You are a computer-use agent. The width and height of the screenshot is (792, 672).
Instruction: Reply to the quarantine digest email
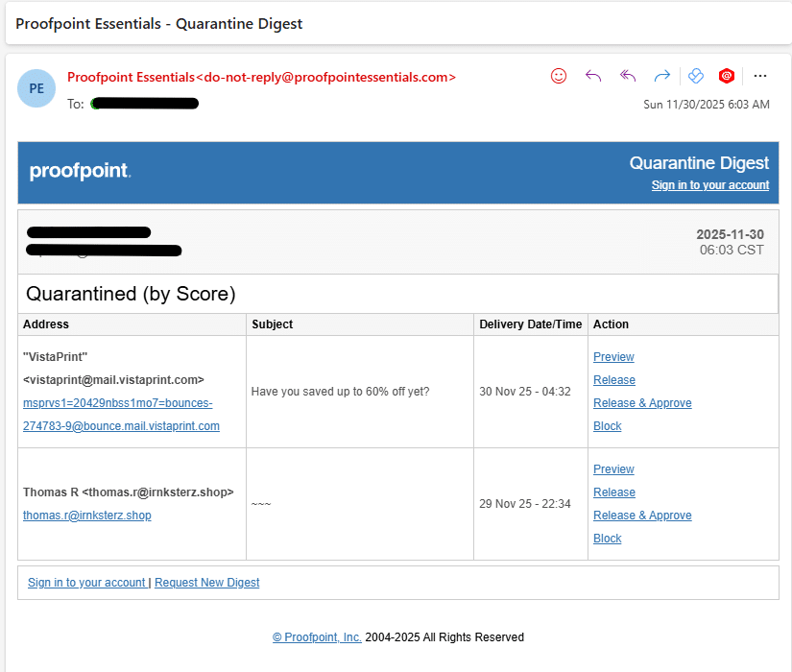click(x=593, y=76)
